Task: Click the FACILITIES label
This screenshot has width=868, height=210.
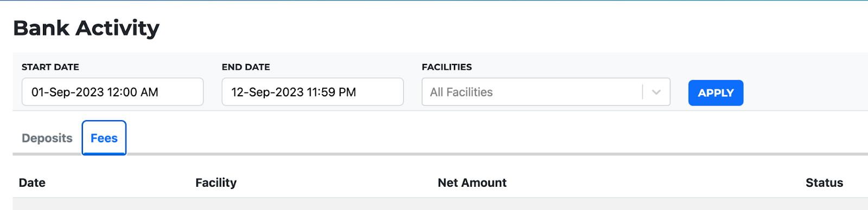Action: click(x=447, y=67)
